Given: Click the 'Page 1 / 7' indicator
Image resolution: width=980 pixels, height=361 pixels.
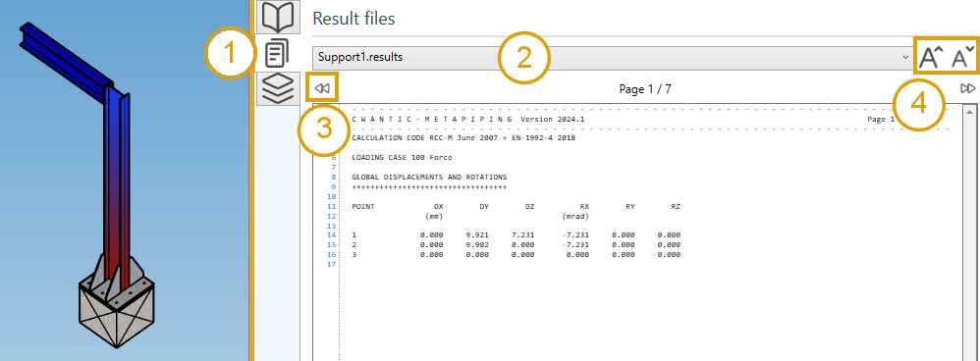Looking at the screenshot, I should (645, 89).
